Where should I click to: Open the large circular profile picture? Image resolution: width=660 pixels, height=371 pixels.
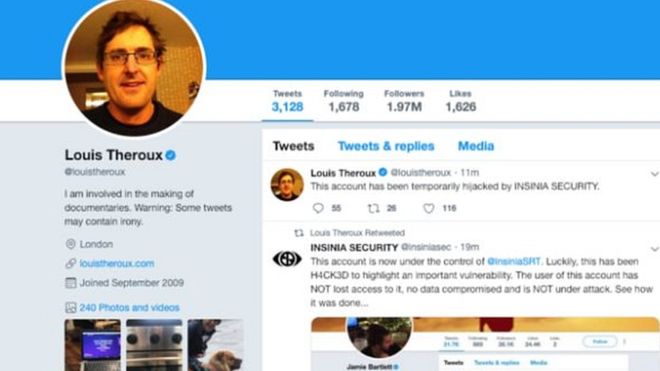click(x=134, y=66)
